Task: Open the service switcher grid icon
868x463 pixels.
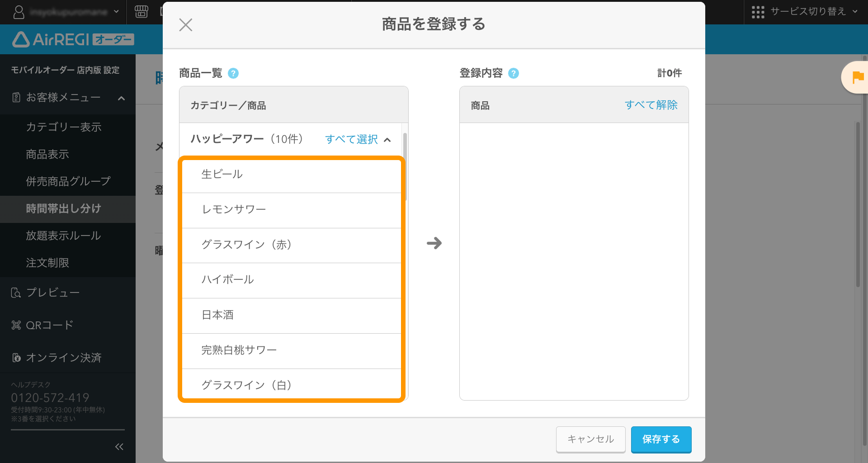Action: coord(758,12)
